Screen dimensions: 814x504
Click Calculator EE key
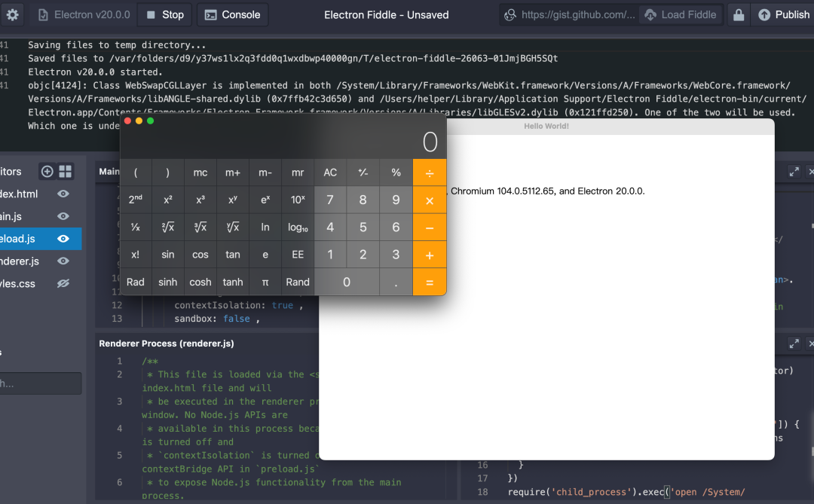(x=298, y=255)
